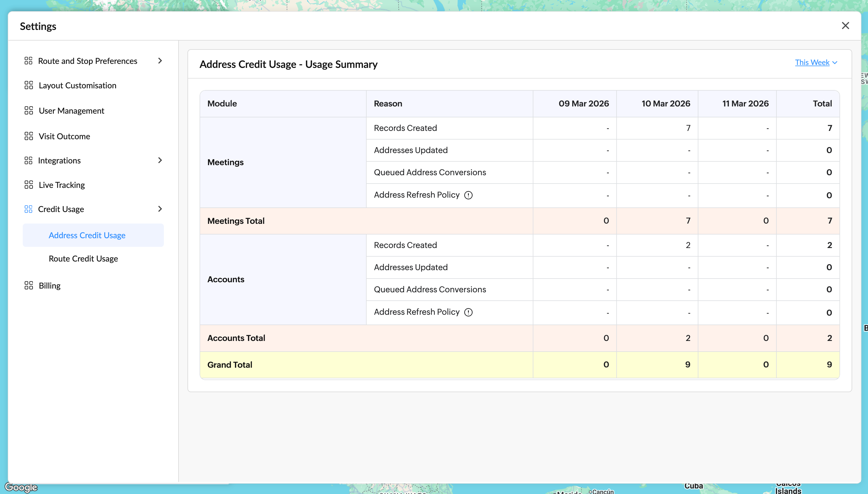Click the info icon beside Accounts Address Refresh Policy
The height and width of the screenshot is (494, 868).
point(468,312)
